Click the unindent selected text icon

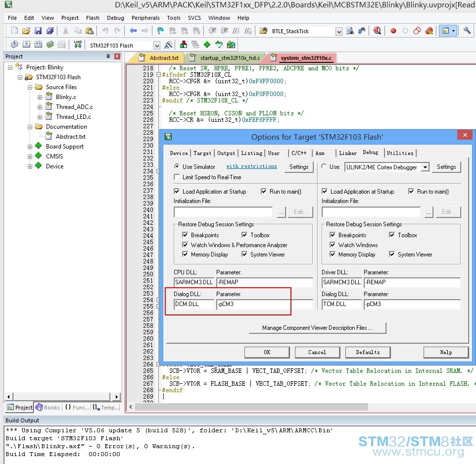(224, 31)
